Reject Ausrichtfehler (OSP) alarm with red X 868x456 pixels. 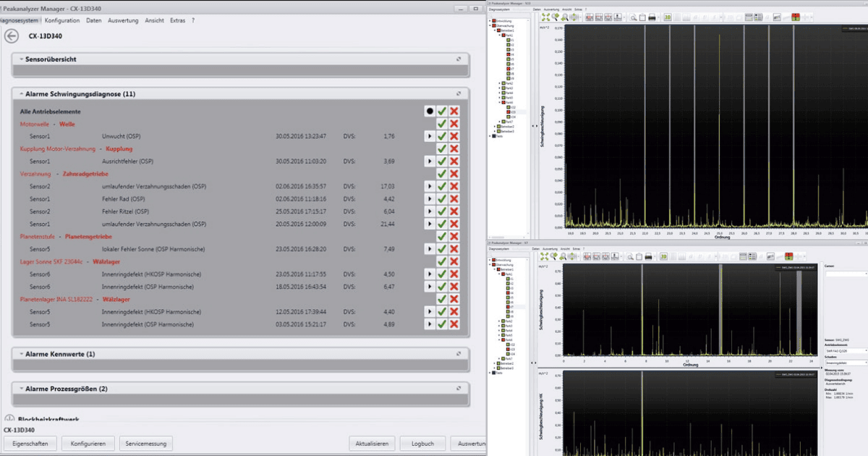point(454,161)
